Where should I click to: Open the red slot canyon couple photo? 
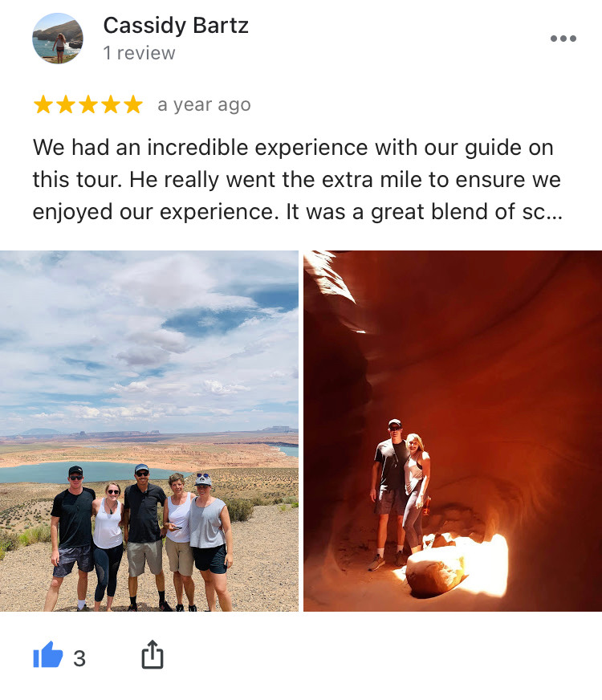point(453,431)
